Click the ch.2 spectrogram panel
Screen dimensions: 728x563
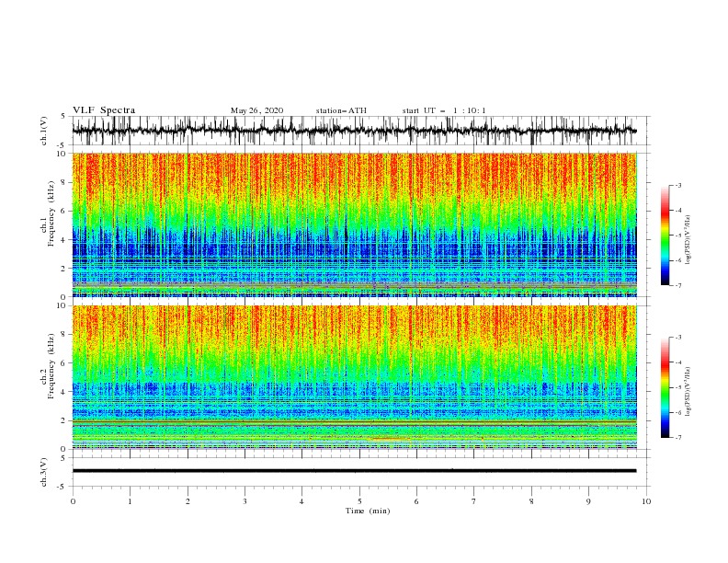(354, 377)
